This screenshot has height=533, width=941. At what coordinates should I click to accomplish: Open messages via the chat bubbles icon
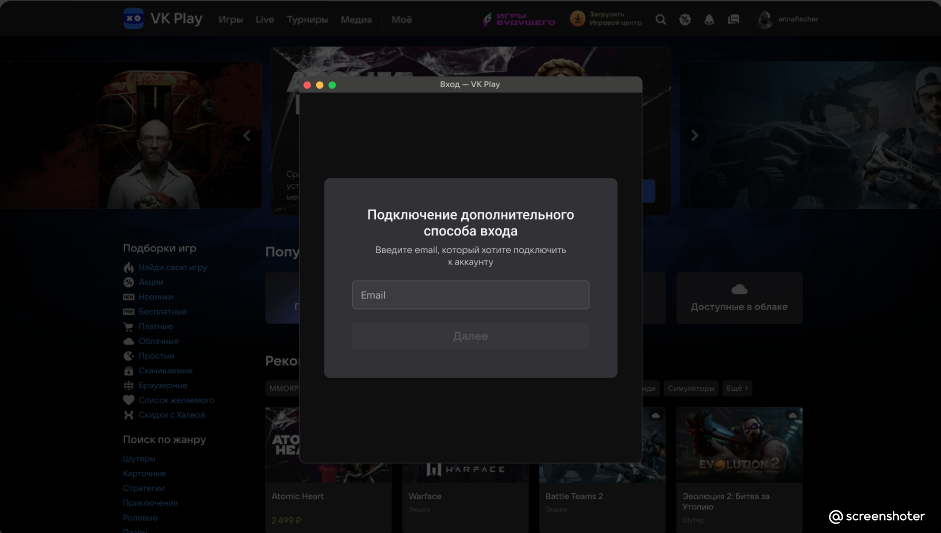tap(733, 19)
